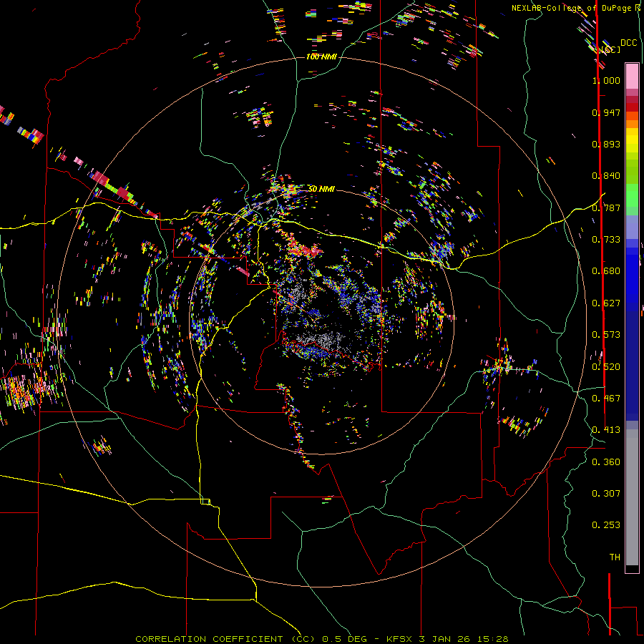
Task: Click the pink segment at the top of the color bar
Action: 632,77
